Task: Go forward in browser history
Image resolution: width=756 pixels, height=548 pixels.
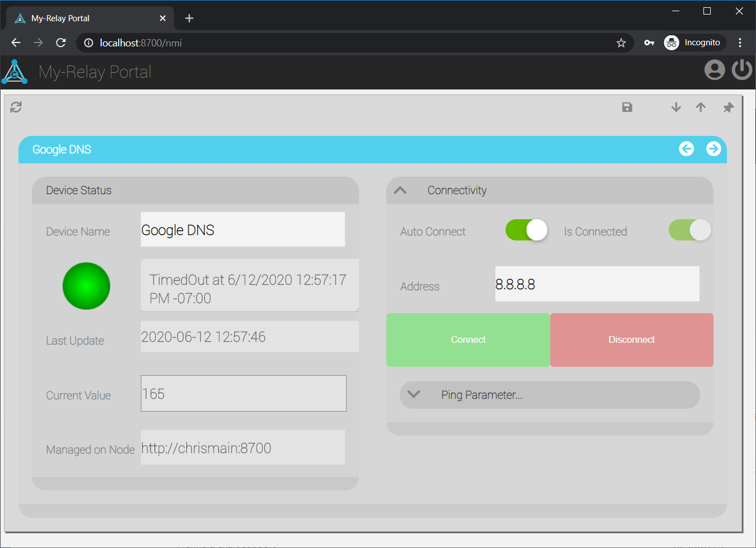Action: click(38, 42)
